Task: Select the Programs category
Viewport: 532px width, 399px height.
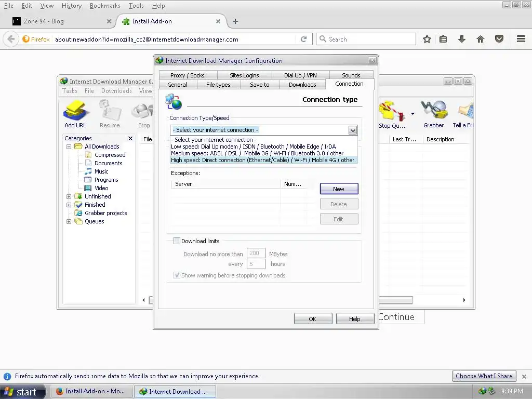Action: 106,180
